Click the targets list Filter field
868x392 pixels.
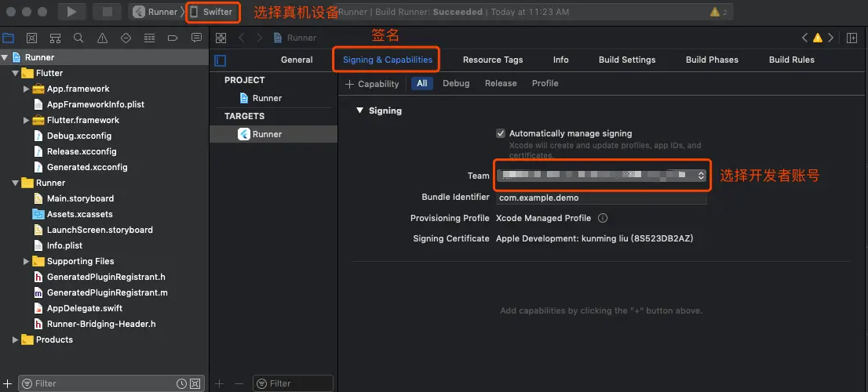(x=293, y=383)
